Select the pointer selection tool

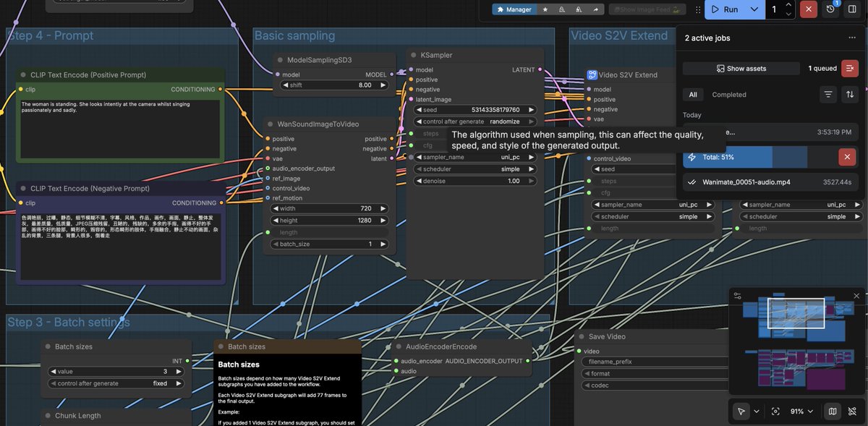pos(741,411)
